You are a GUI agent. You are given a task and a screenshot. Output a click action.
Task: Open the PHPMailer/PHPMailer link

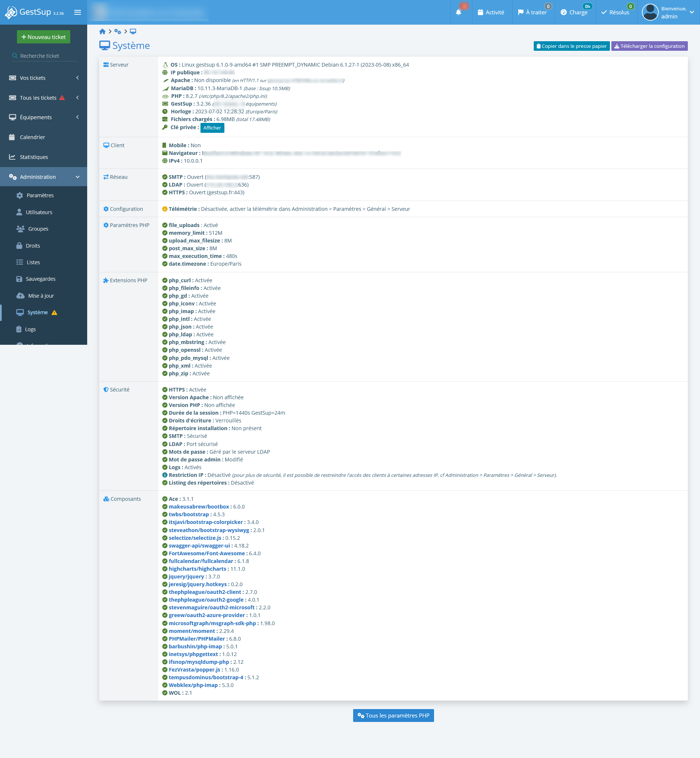tap(196, 639)
